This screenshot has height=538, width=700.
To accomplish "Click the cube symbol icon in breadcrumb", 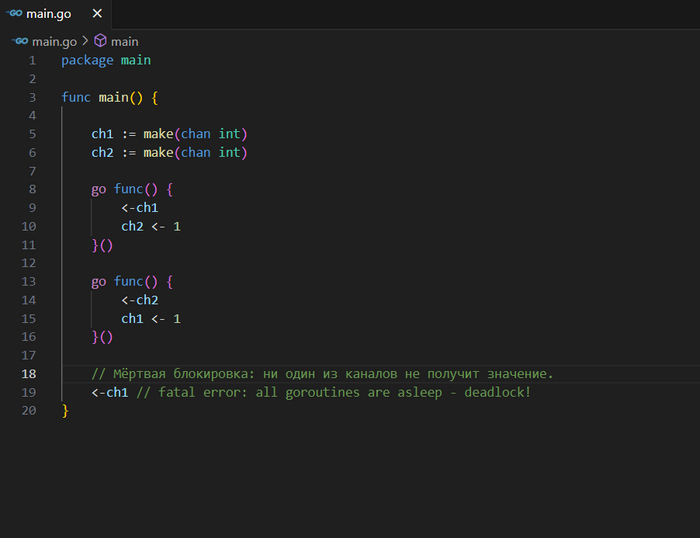I will point(100,41).
